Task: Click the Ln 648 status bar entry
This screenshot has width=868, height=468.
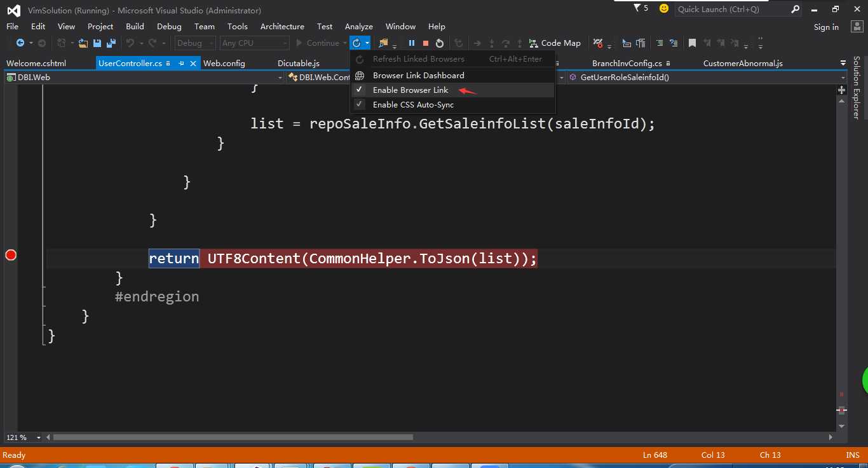Action: 655,455
